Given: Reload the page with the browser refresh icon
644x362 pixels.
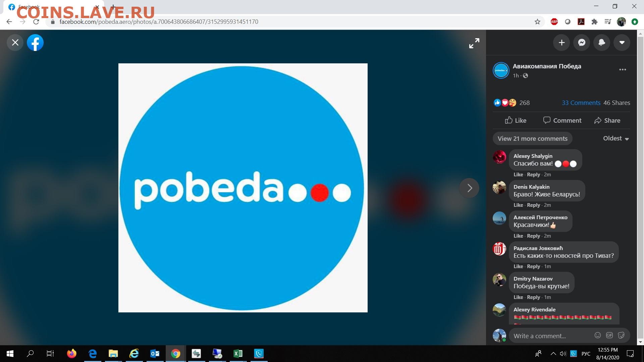Looking at the screenshot, I should click(36, 22).
